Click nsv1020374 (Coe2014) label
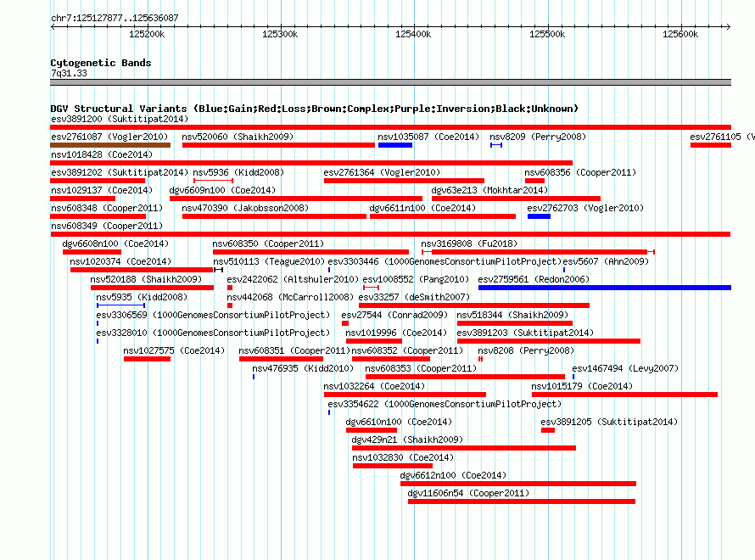Image resolution: width=755 pixels, height=560 pixels. tap(120, 261)
